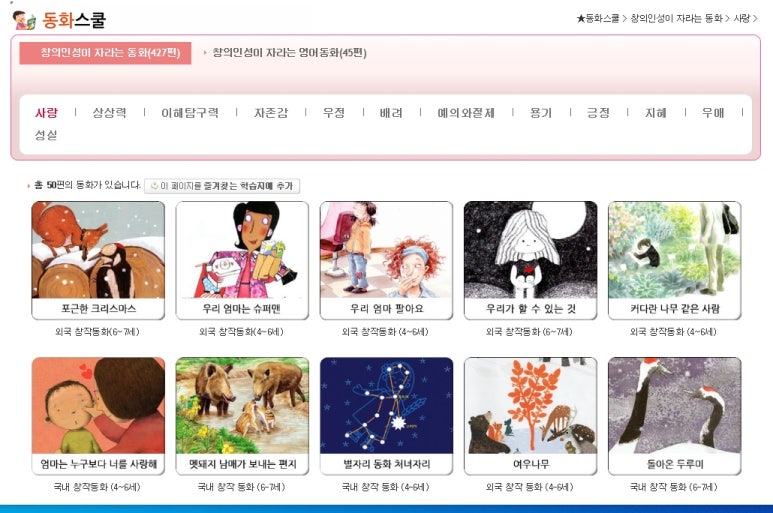
Task: Open the 우리 엄마는 슈퍼맨 story thumbnail
Action: click(x=242, y=250)
